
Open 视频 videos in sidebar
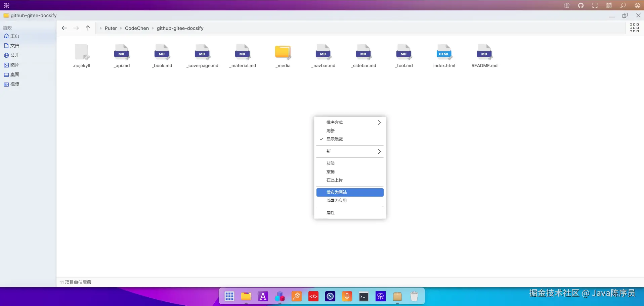[28, 84]
